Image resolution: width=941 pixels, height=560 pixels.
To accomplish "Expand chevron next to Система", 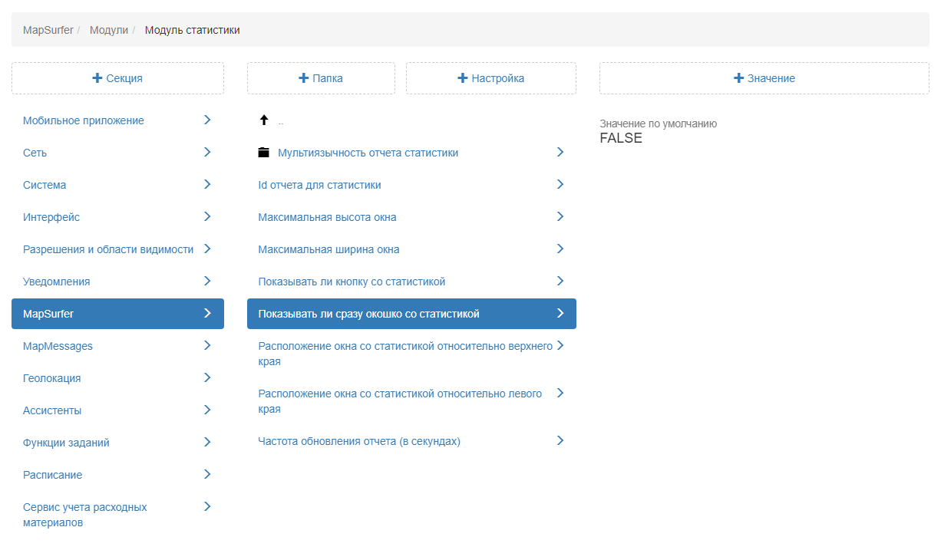I will 207,184.
